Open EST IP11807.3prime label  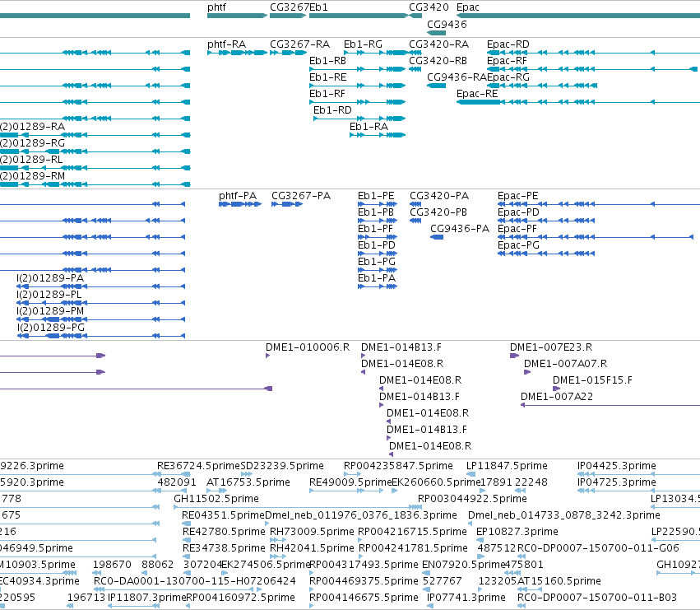[x=147, y=598]
